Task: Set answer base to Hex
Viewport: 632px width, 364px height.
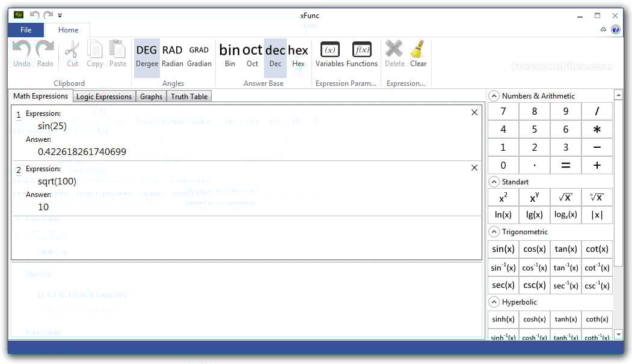Action: [x=298, y=54]
